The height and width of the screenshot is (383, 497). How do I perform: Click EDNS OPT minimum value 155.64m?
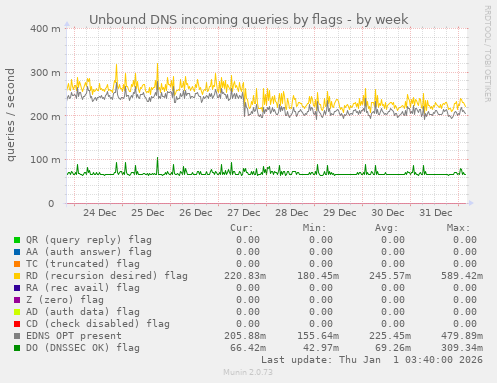(318, 336)
